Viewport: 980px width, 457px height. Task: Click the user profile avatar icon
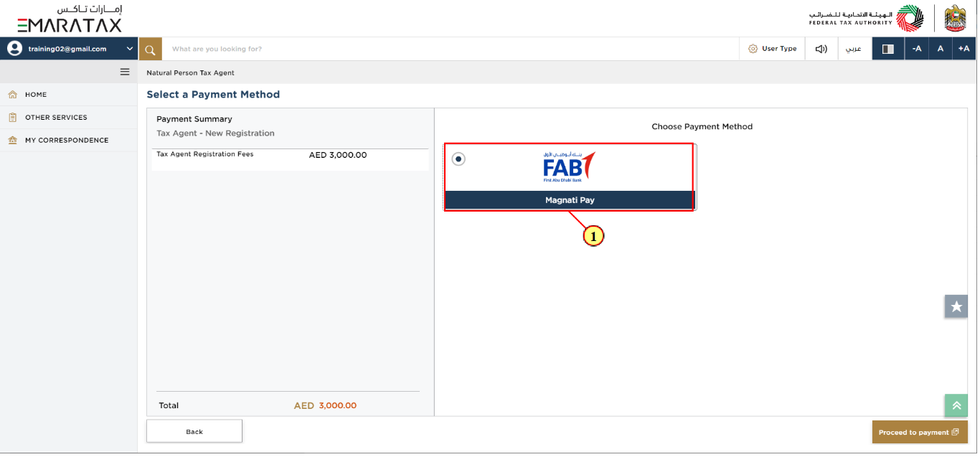(x=14, y=49)
